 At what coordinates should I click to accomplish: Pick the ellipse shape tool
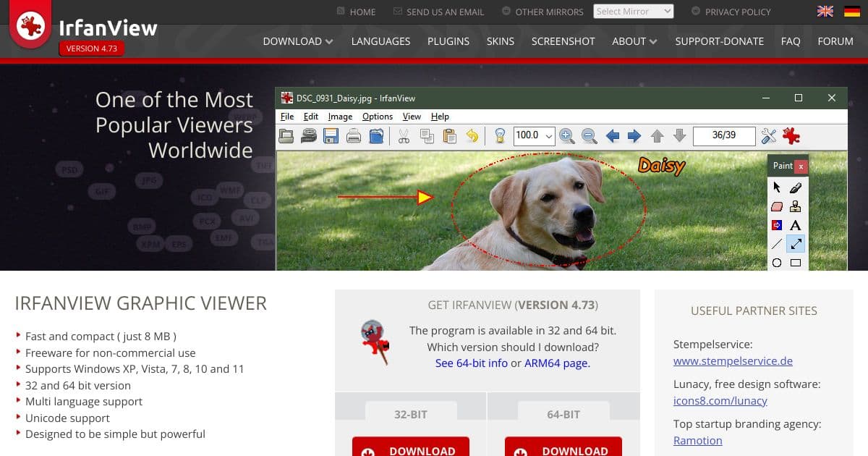[776, 261]
